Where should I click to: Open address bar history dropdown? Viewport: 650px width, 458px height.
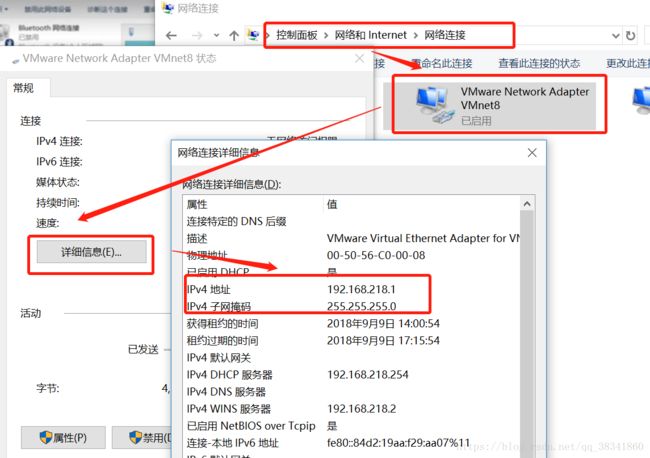(616, 36)
